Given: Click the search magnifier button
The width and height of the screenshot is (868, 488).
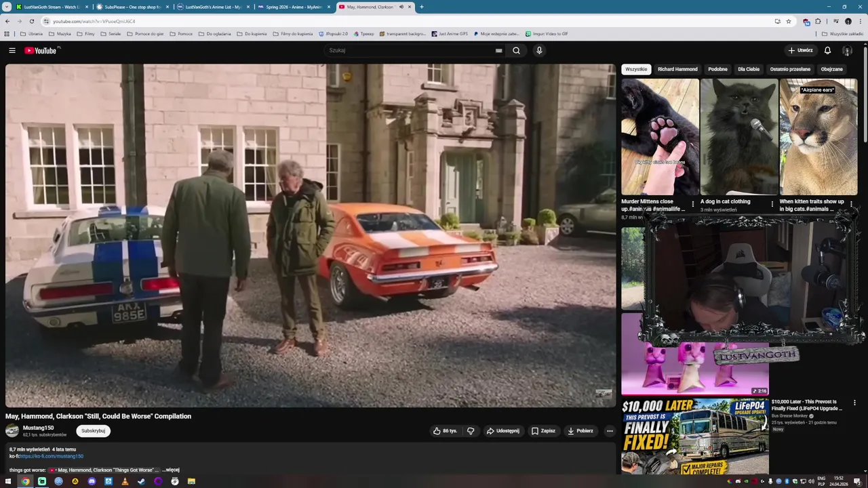Looking at the screenshot, I should pos(516,50).
